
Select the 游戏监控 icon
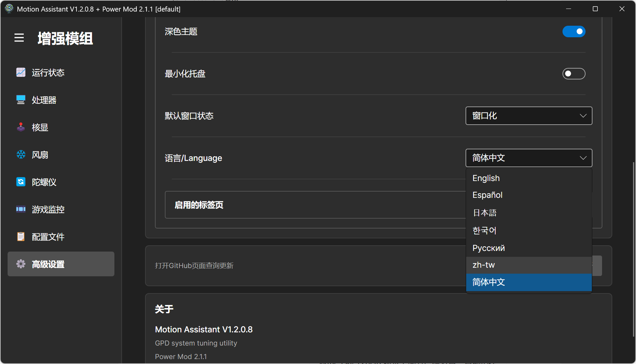point(21,209)
